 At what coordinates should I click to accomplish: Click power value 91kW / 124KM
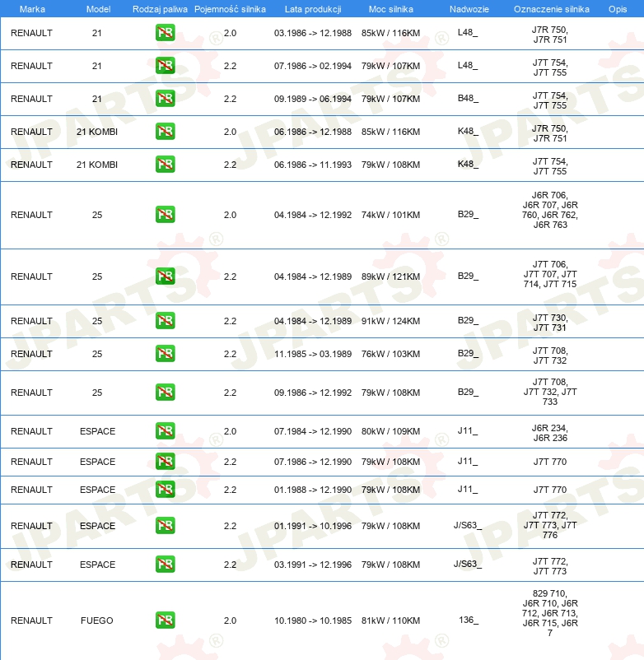(390, 321)
